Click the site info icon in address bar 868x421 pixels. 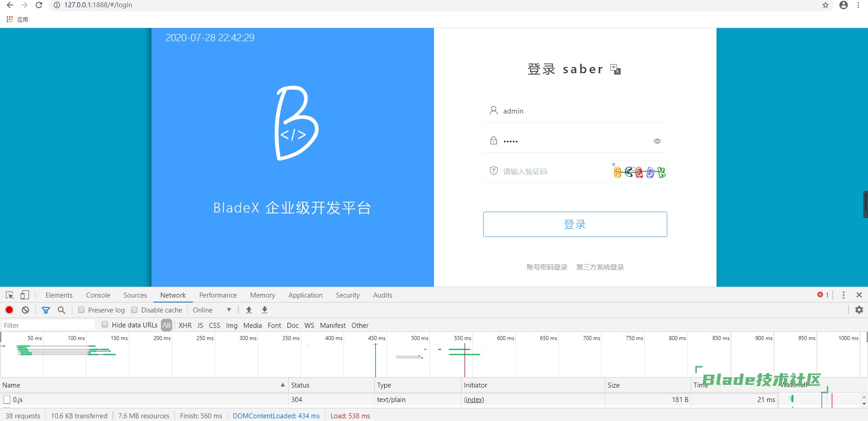tap(57, 5)
